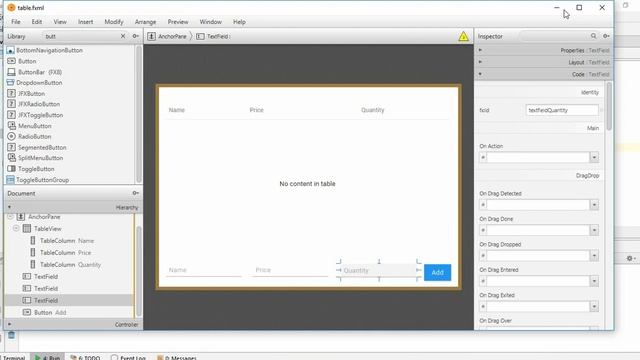Open the On Action dropdown arrow
Screen dimensions: 640x360
click(594, 158)
